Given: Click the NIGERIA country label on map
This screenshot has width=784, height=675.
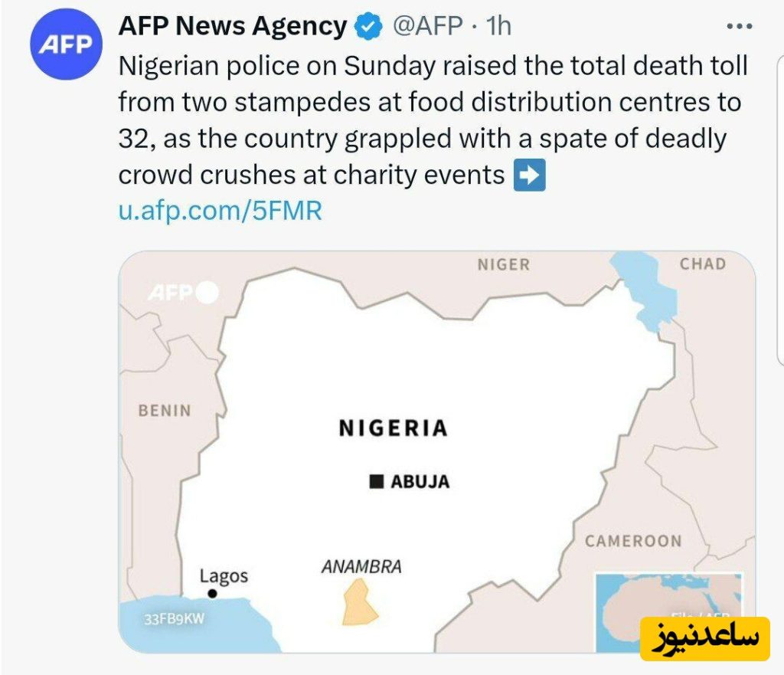Looking at the screenshot, I should [393, 428].
